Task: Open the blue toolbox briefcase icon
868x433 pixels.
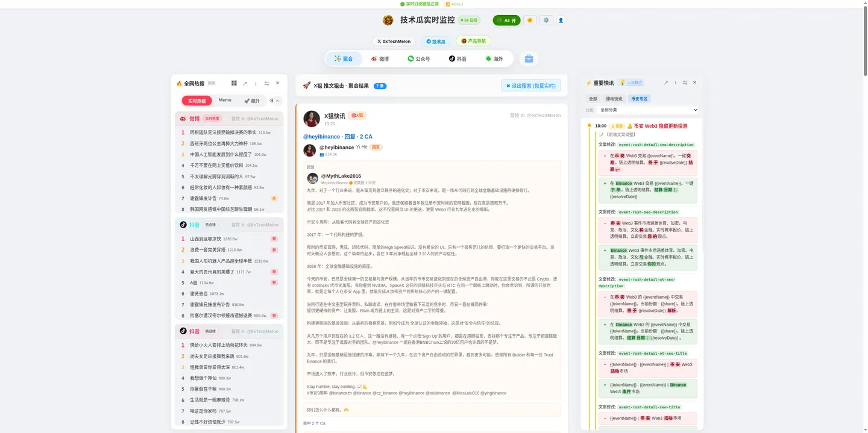Action: click(529, 59)
